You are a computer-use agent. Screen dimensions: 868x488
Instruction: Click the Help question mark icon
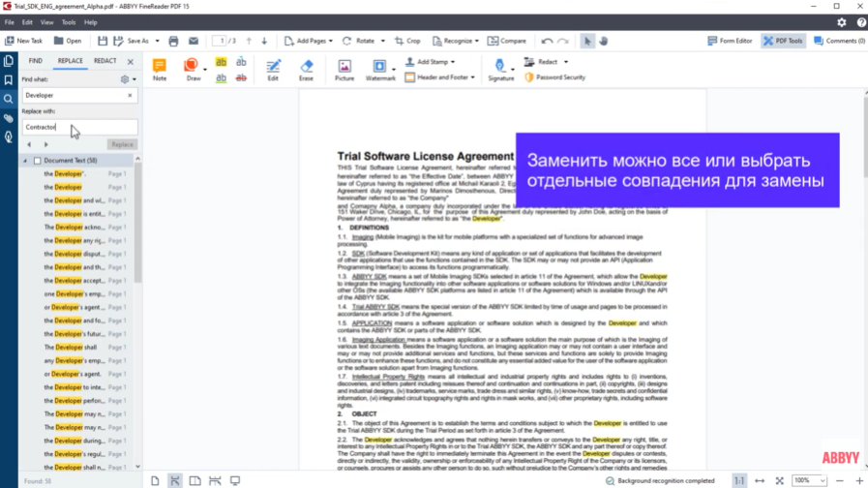tap(861, 22)
